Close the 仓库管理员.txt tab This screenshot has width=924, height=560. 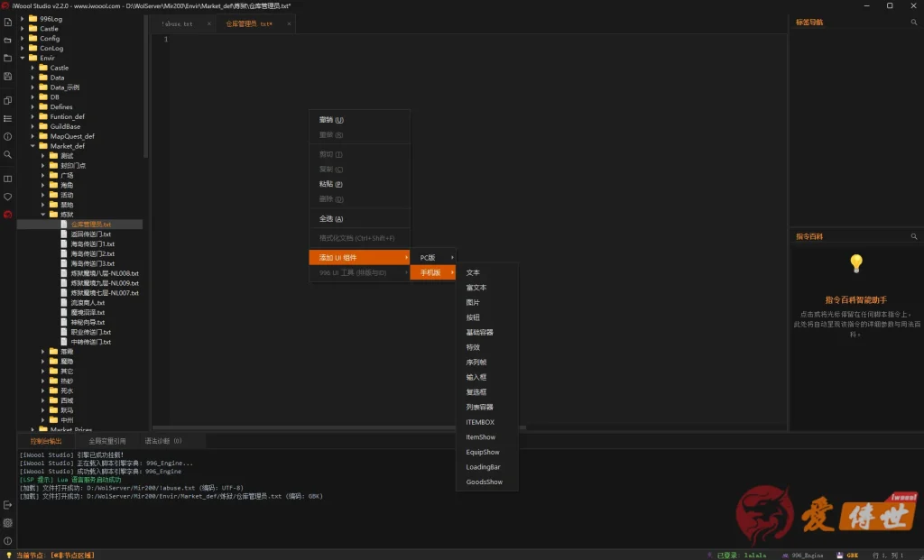(x=289, y=24)
